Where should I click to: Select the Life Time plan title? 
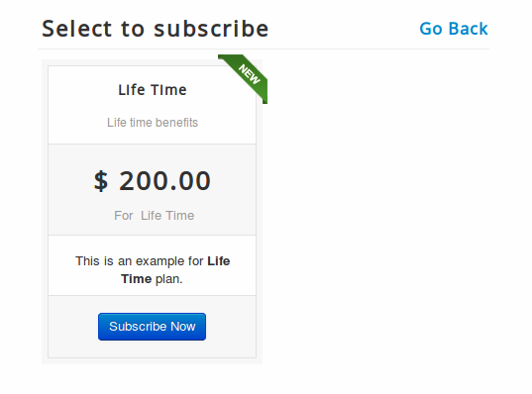click(x=153, y=90)
